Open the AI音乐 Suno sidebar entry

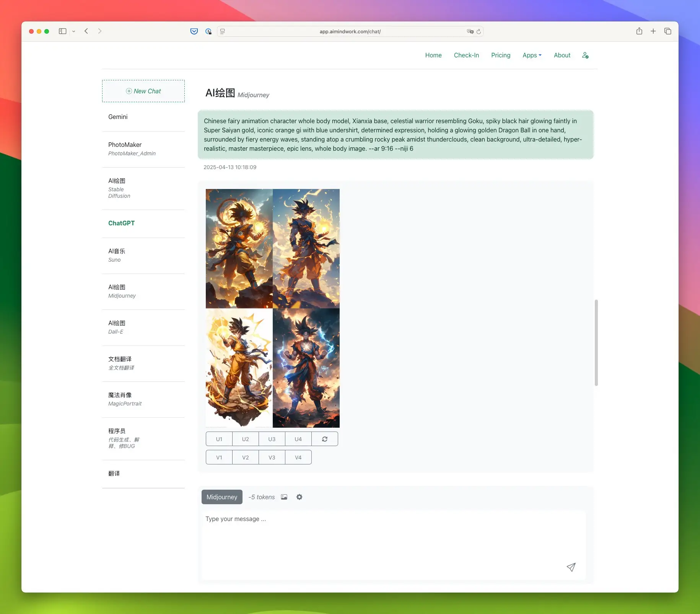tap(143, 256)
